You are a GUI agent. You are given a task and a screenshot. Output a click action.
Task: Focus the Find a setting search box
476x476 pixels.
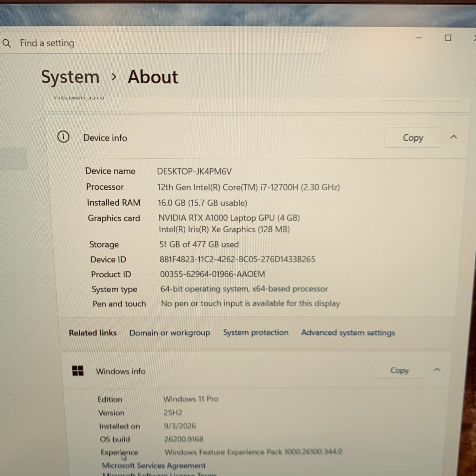[x=163, y=43]
